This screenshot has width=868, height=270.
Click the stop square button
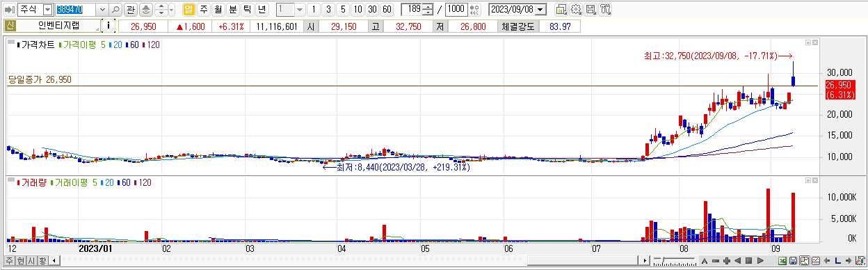748,261
